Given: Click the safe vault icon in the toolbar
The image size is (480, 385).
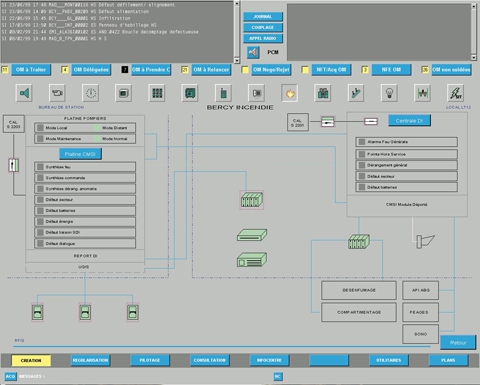Looking at the screenshot, I should [x=190, y=93].
